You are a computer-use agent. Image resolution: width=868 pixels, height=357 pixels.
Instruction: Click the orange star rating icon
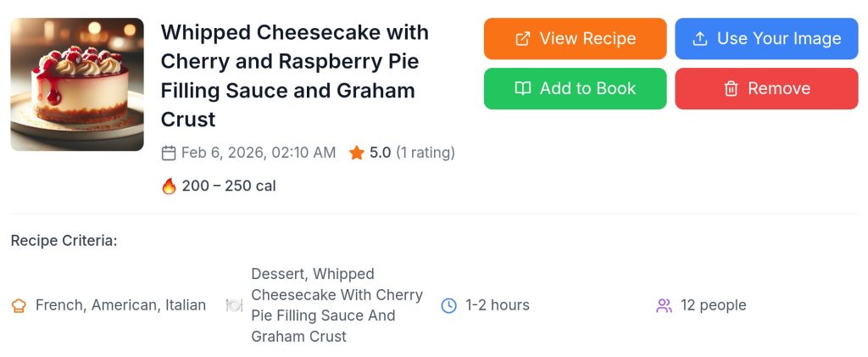pyautogui.click(x=357, y=153)
